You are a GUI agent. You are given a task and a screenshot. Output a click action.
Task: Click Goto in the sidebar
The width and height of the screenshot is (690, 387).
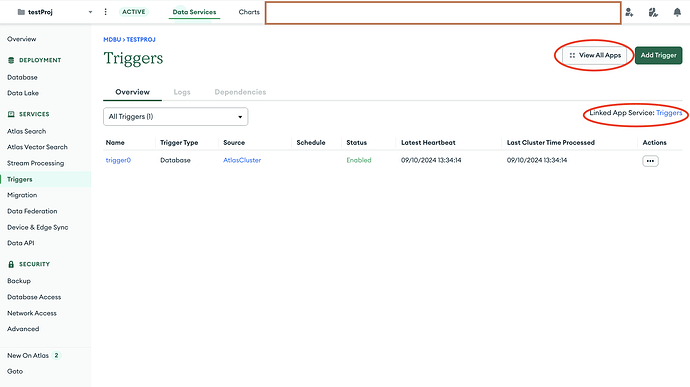tap(15, 372)
